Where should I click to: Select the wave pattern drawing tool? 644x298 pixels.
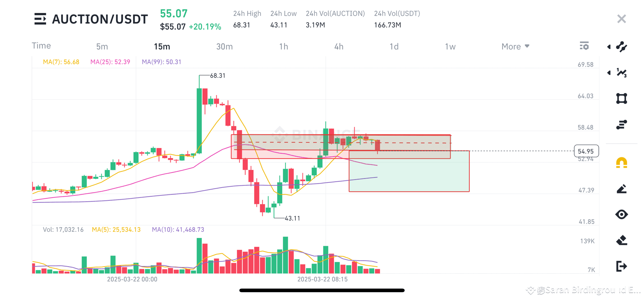622,73
